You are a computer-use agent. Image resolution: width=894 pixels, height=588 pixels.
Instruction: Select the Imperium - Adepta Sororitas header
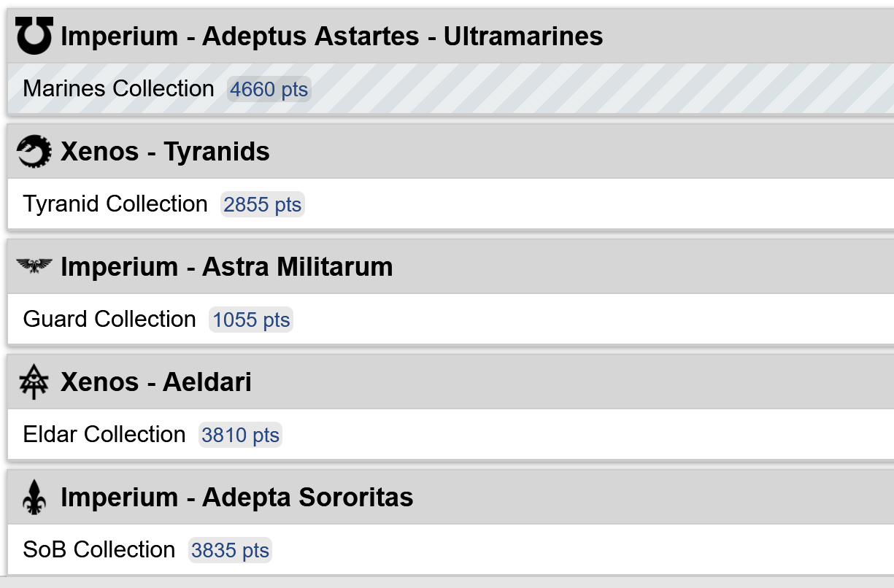tap(451, 497)
